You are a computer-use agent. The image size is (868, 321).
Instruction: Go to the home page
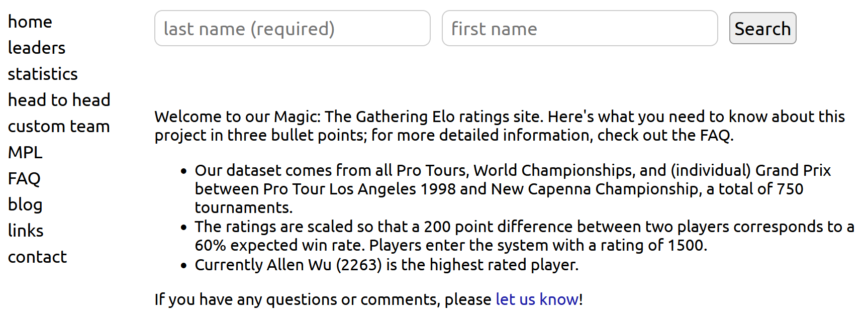click(30, 22)
